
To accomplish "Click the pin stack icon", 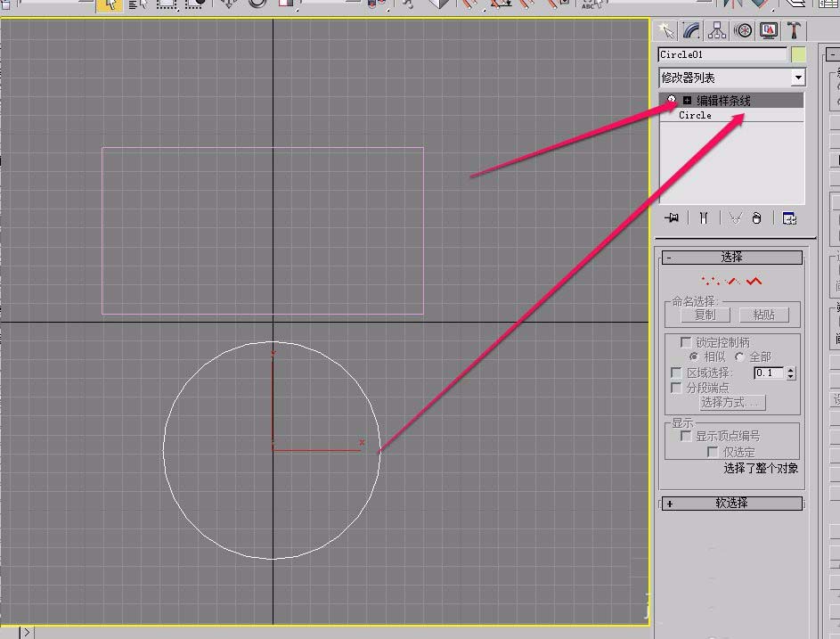I will click(x=672, y=217).
